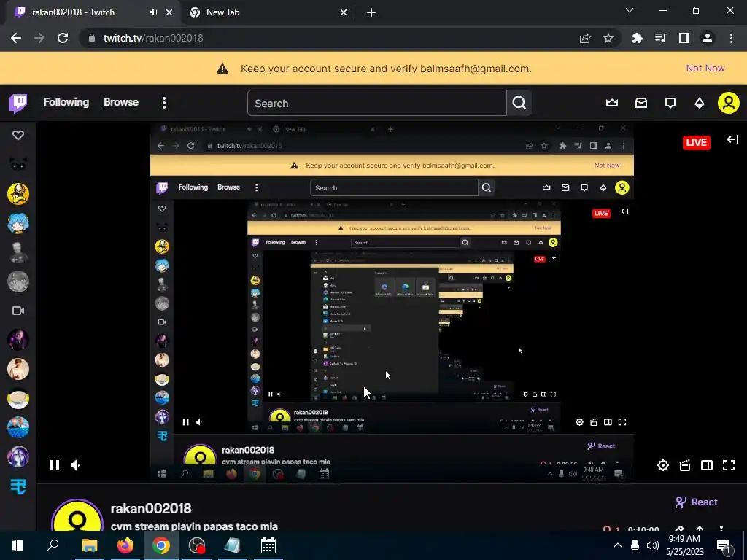
Task: Bookmark this page with the star
Action: click(608, 38)
